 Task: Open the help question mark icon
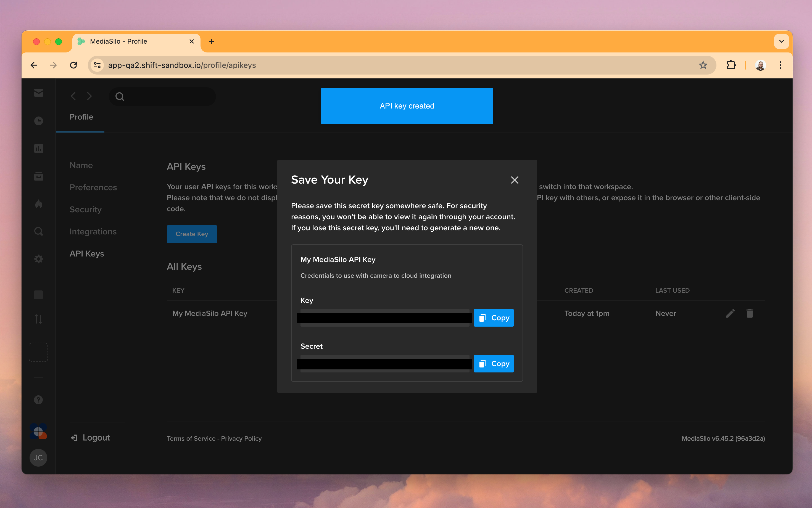(38, 399)
